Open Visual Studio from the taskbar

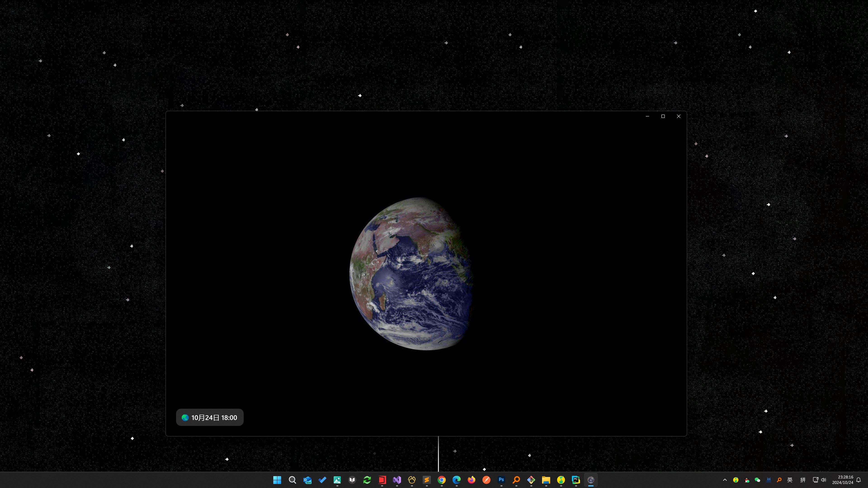click(x=397, y=480)
